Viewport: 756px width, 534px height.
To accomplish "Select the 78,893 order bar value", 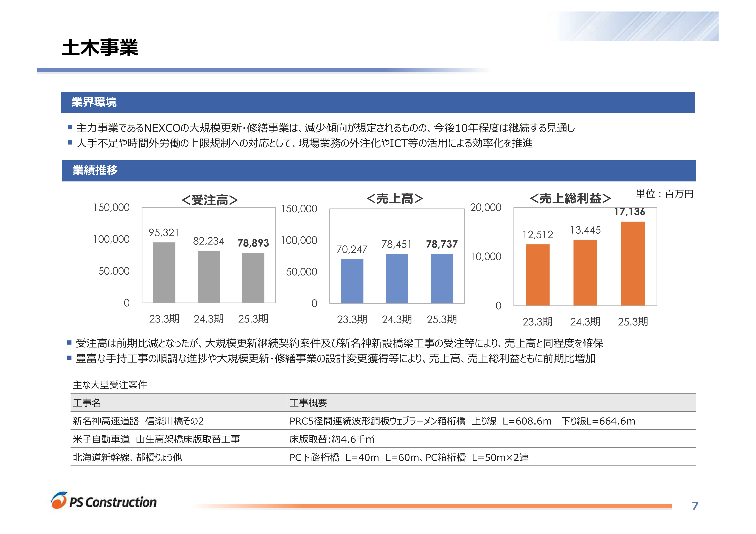I will (253, 243).
